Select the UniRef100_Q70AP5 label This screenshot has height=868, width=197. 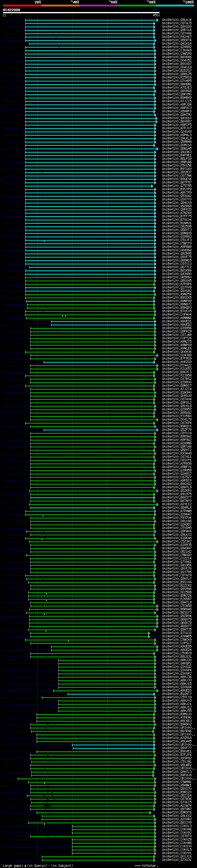click(177, 81)
